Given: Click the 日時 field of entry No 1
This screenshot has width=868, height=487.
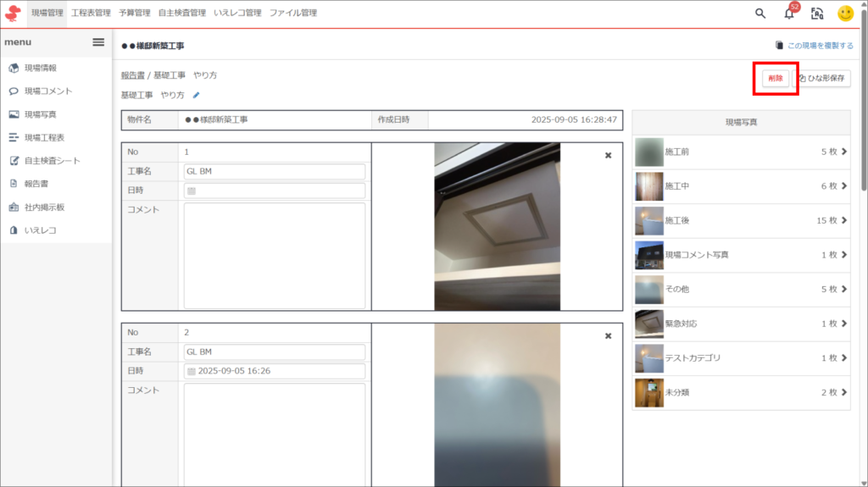Looking at the screenshot, I should point(274,191).
